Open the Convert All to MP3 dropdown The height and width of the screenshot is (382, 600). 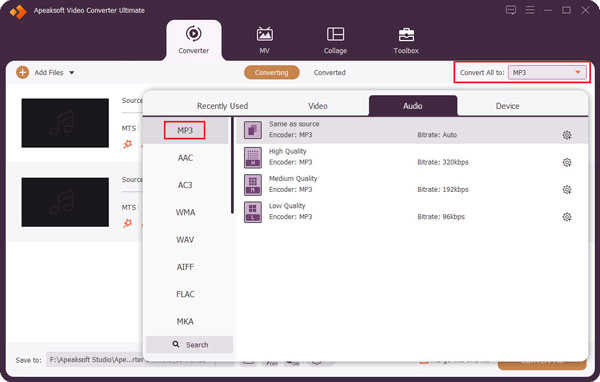pos(547,72)
